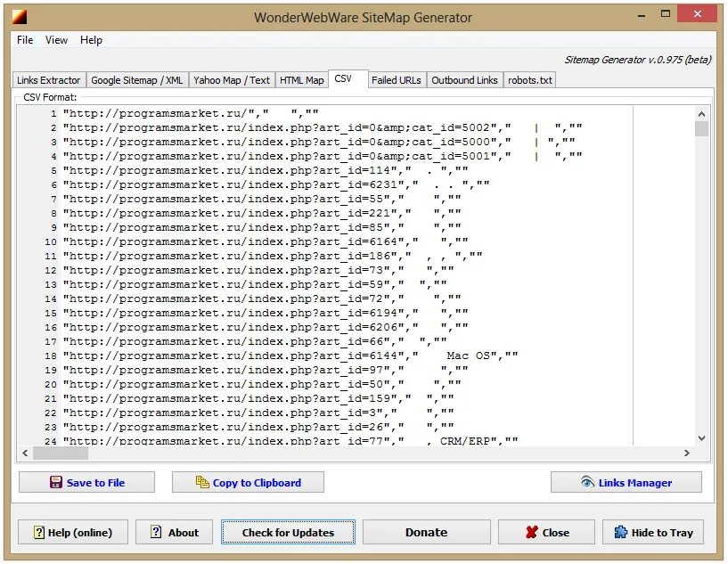The width and height of the screenshot is (728, 564).
Task: Open the Help menu
Action: click(x=91, y=40)
